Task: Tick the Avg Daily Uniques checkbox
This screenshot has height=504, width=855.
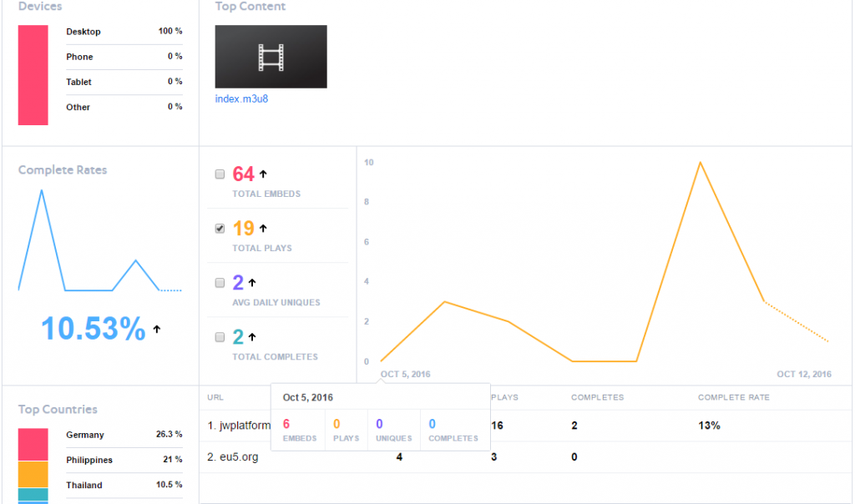Action: (220, 283)
